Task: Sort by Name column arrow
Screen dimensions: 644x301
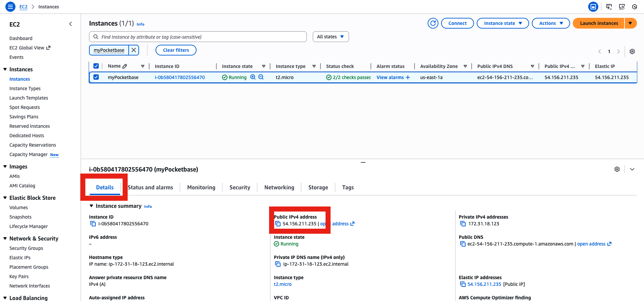Action: (143, 66)
